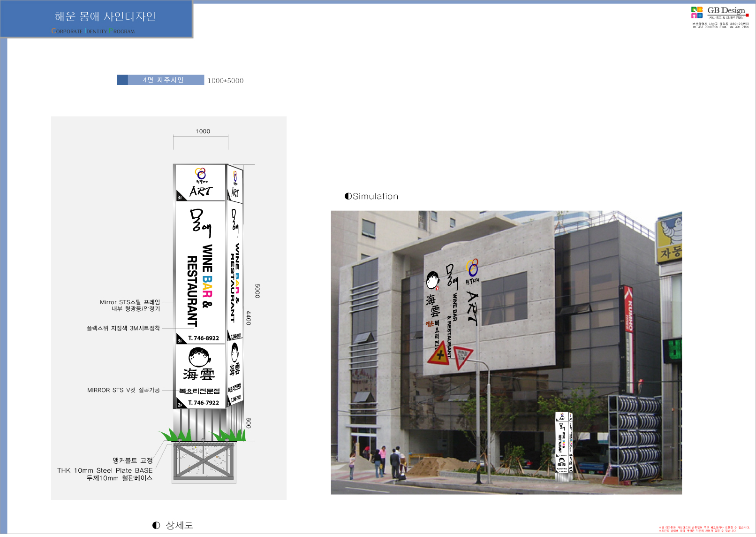Click the ART lettering on the front sign
Image resolution: width=756 pixels, height=537 pixels.
tap(201, 191)
